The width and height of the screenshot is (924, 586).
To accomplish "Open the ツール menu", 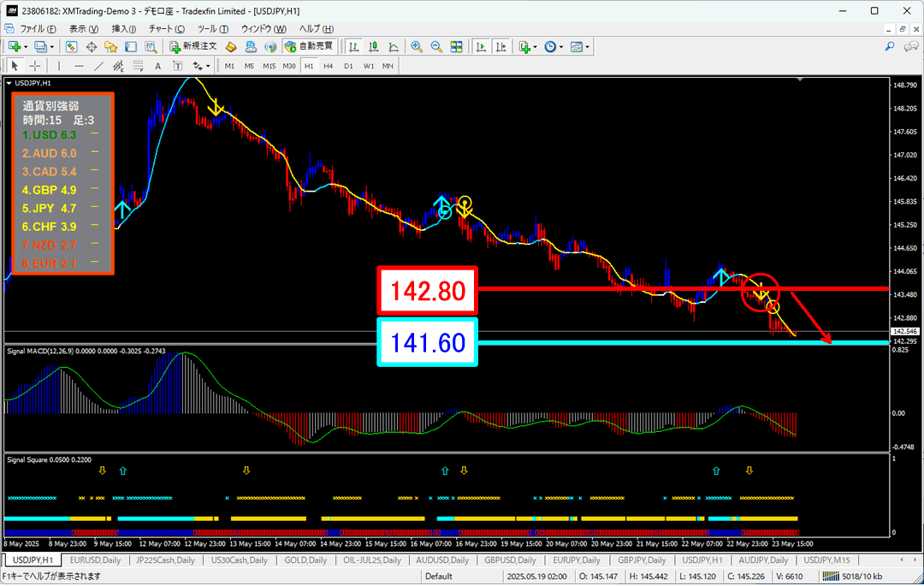I will pos(213,29).
